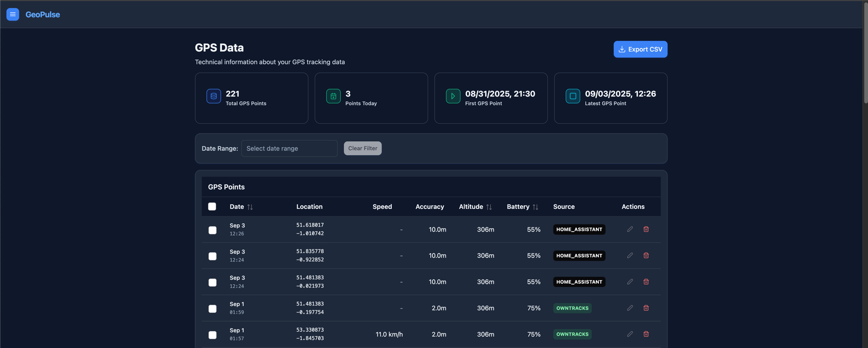Delete the GPS point with longitude -0.021973
Screen dimensions: 868x348
pyautogui.click(x=646, y=282)
